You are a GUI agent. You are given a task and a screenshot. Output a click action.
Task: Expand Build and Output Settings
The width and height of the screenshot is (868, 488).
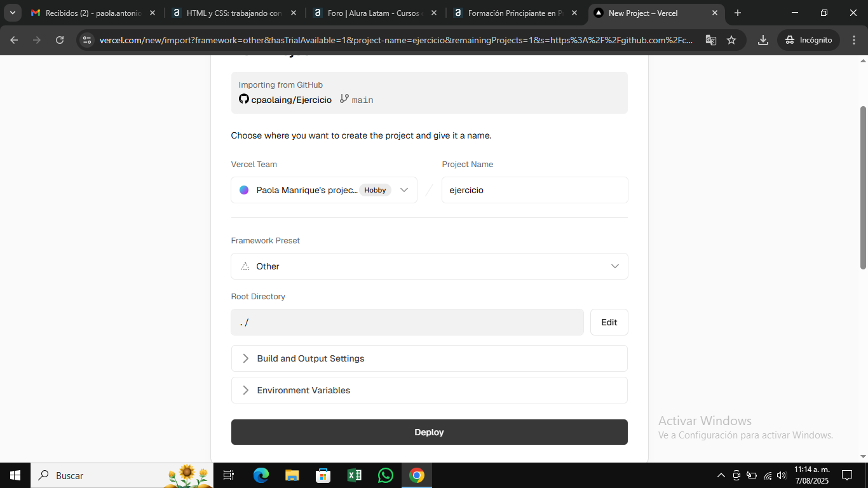click(x=430, y=358)
